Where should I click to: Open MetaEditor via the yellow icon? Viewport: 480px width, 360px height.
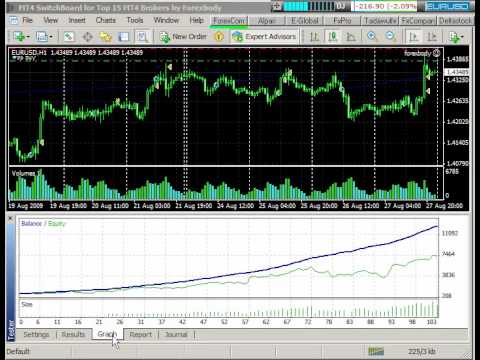tap(219, 37)
